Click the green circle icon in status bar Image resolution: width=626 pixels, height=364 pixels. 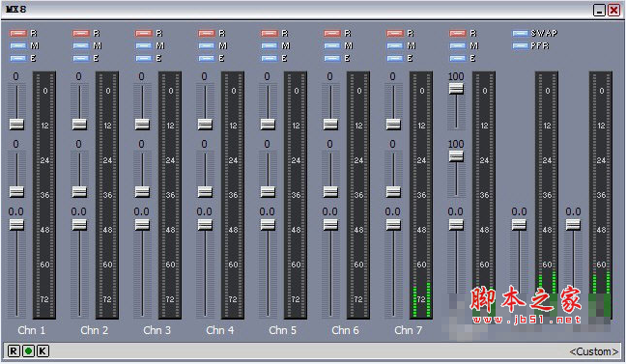pyautogui.click(x=28, y=351)
